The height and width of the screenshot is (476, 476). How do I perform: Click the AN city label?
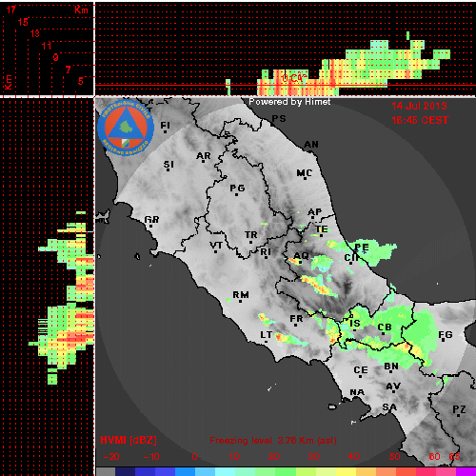[311, 145]
